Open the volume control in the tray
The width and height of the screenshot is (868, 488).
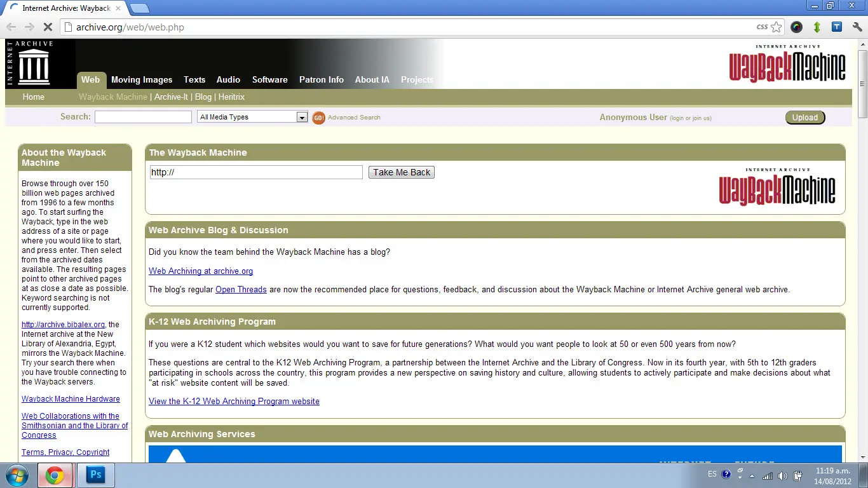coord(782,476)
